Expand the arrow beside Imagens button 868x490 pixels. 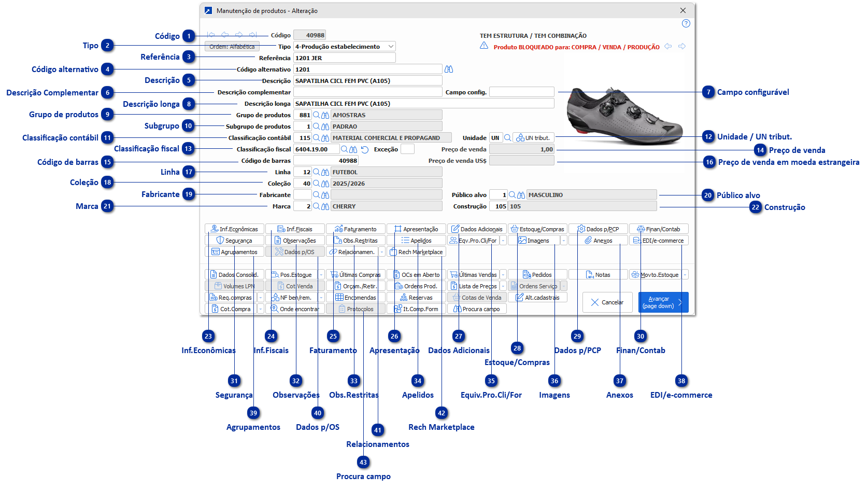coord(563,241)
